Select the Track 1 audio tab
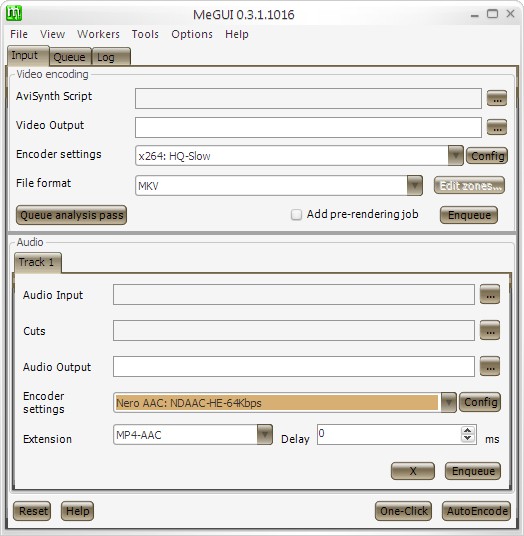The width and height of the screenshot is (524, 536). click(38, 263)
